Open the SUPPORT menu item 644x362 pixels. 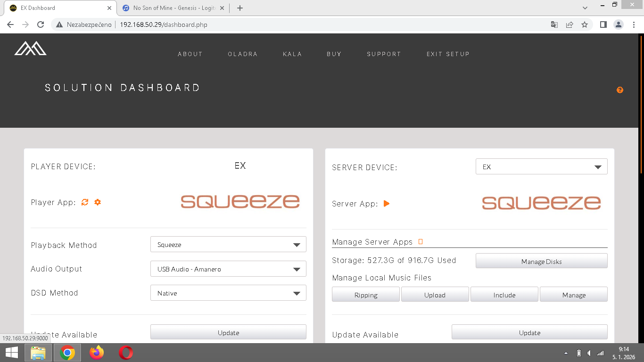[384, 54]
